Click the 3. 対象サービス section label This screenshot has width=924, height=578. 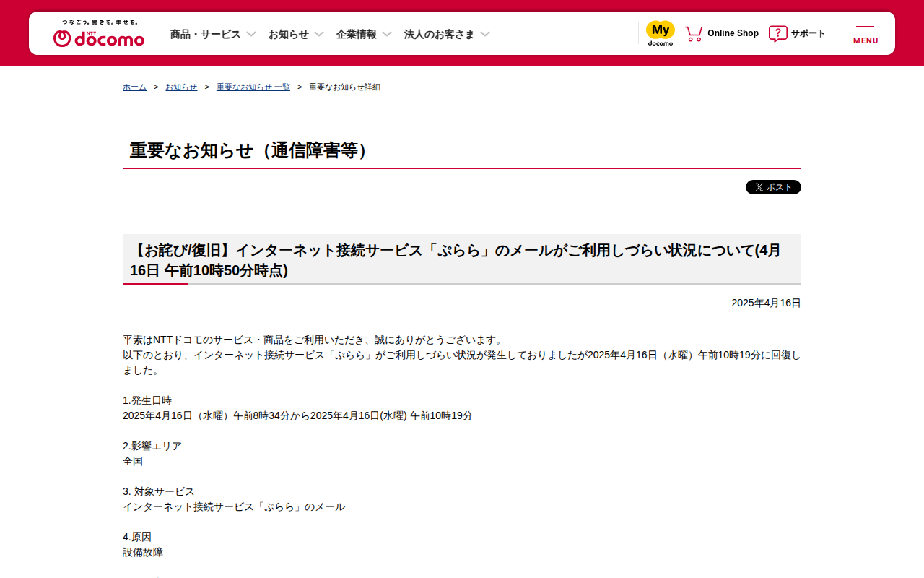[x=159, y=491]
